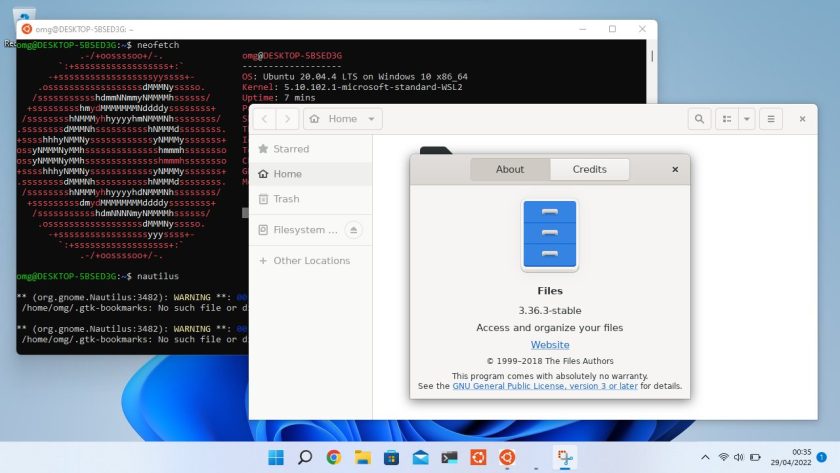Open battery status tray icon
Viewport: 840px width, 473px height.
coord(755,457)
